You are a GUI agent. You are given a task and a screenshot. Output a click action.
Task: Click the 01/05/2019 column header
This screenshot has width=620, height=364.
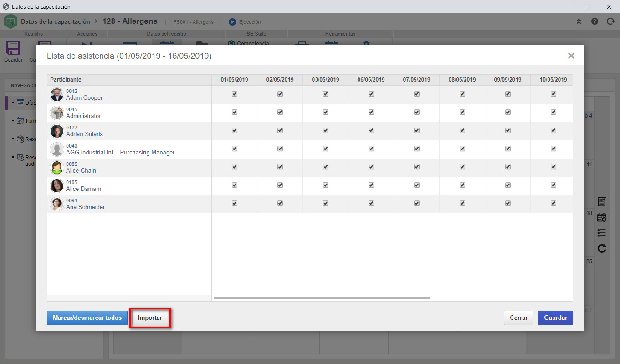(x=235, y=80)
